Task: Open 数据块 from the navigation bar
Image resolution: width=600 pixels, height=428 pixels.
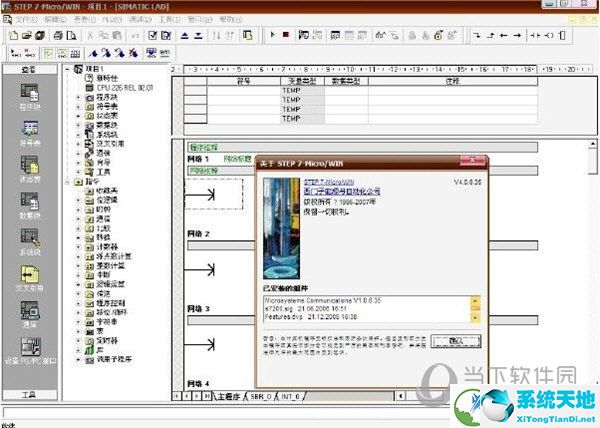Action: (x=30, y=206)
